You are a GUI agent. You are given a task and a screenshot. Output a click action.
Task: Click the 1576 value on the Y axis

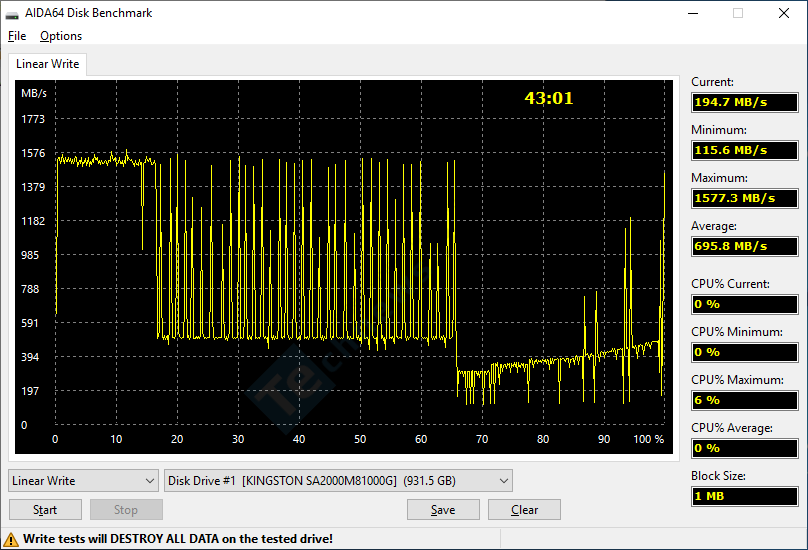tap(33, 153)
